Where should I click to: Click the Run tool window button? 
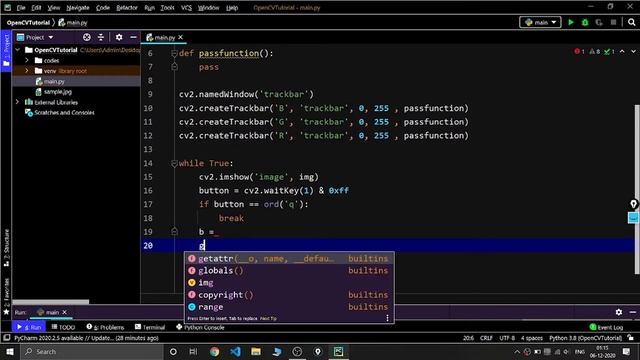pyautogui.click(x=29, y=327)
